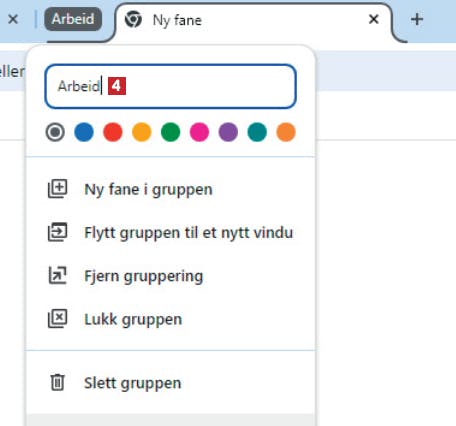Click the Chrome icon on the Ny fane tab

tap(133, 19)
